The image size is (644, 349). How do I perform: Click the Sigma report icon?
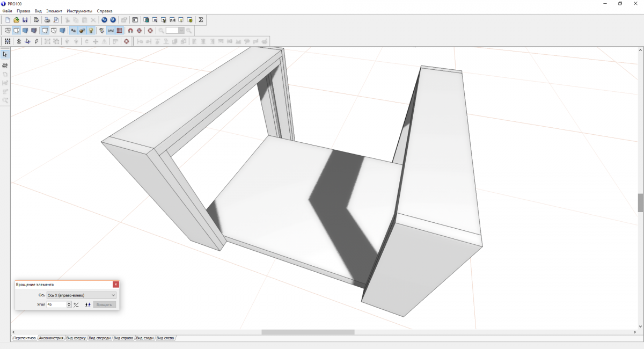201,20
